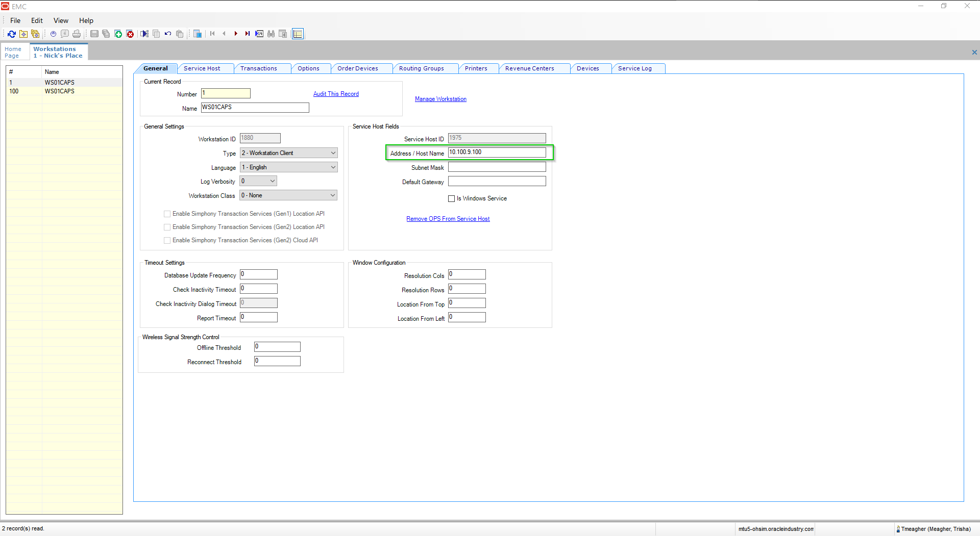
Task: Enable the Is Windows Service checkbox
Action: pos(451,198)
